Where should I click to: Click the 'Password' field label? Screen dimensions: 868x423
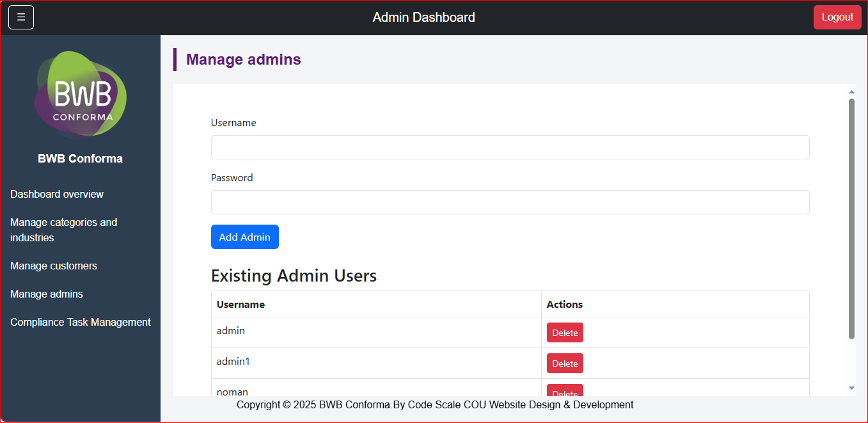232,178
